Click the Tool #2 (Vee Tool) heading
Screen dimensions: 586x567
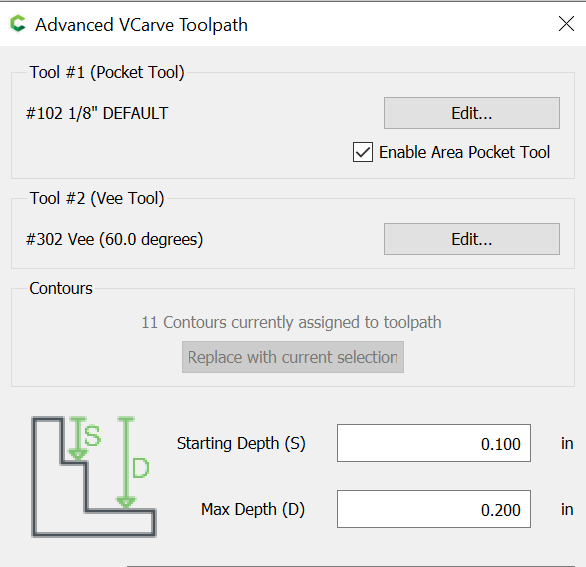coord(97,198)
